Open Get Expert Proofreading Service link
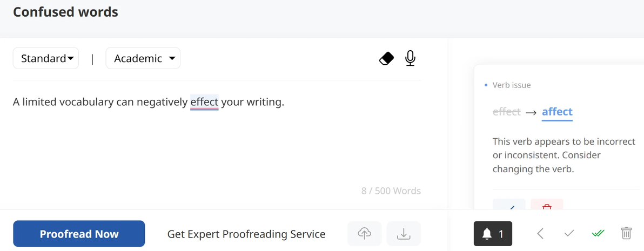Viewport: 644px width, 251px height. (x=246, y=234)
